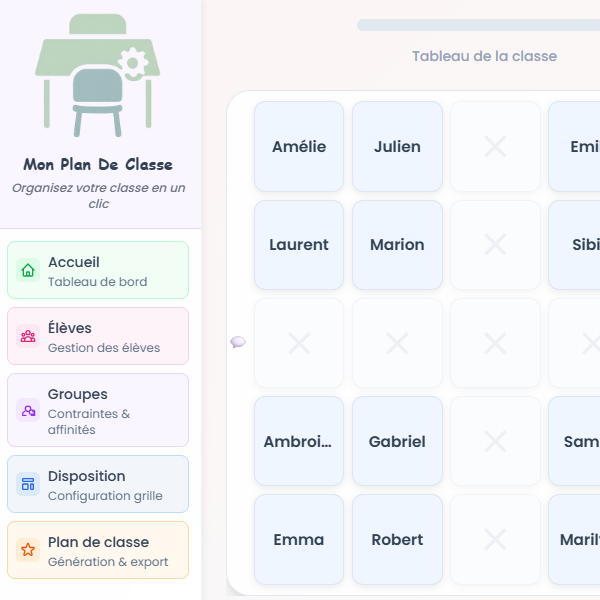Click the grid layout icon beside Disposition

click(28, 484)
